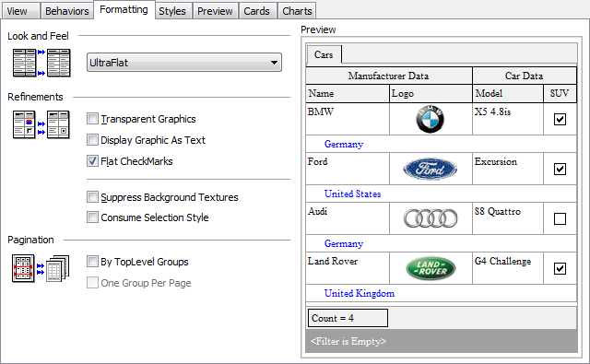Screen dimensions: 590x364
Task: Click the Car Data group header
Action: (x=525, y=76)
